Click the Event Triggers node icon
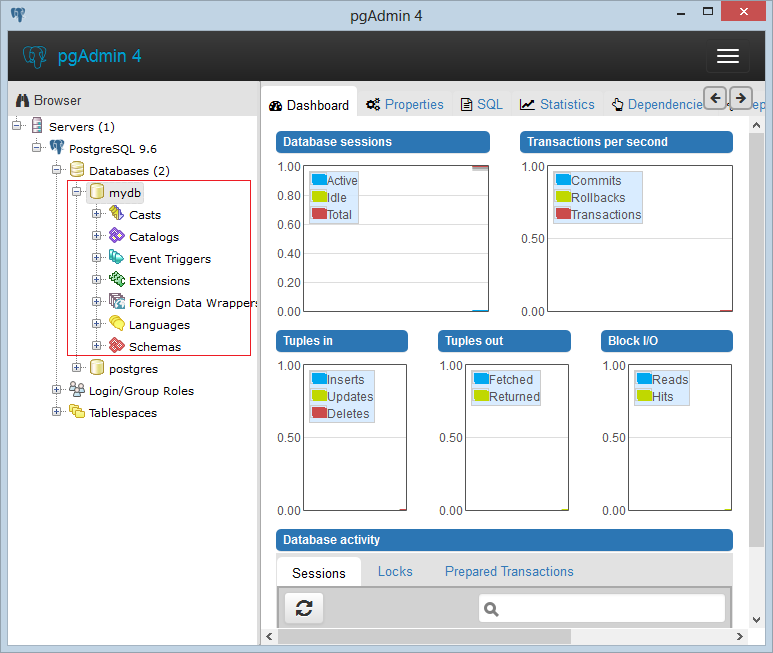 click(x=116, y=257)
